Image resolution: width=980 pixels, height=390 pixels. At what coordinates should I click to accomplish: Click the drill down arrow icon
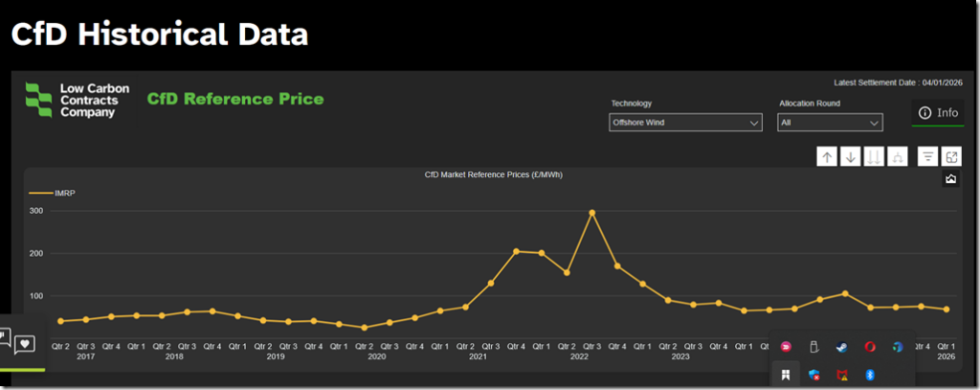click(850, 157)
